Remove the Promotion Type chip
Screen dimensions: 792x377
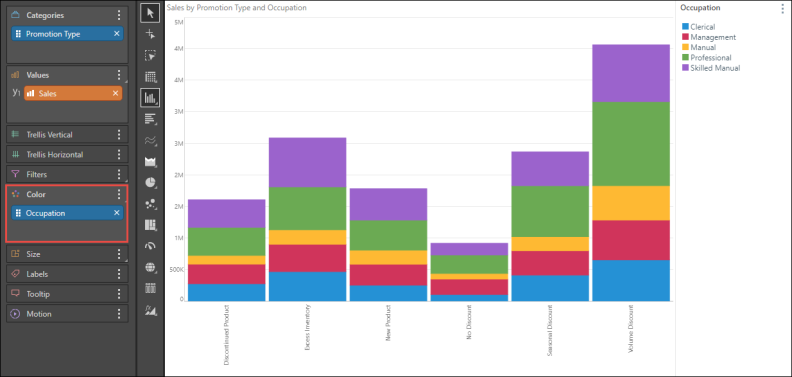pos(116,34)
